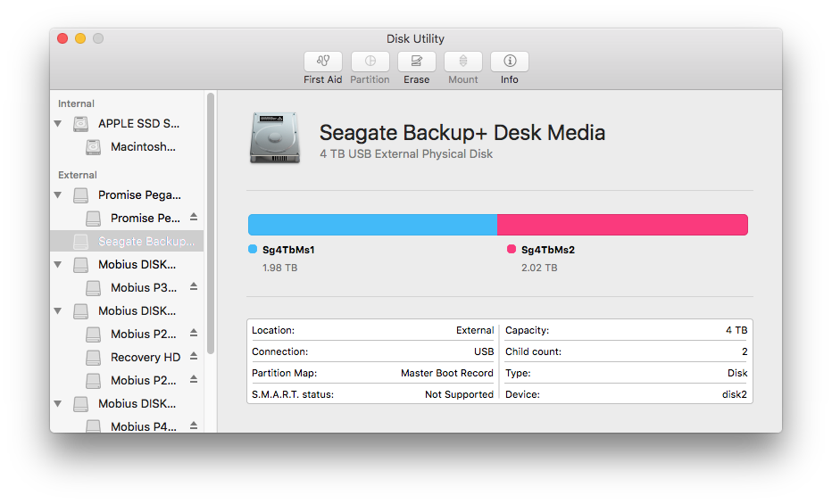The height and width of the screenshot is (504, 832).
Task: Click the 1.98 TB size value
Action: pyautogui.click(x=280, y=268)
